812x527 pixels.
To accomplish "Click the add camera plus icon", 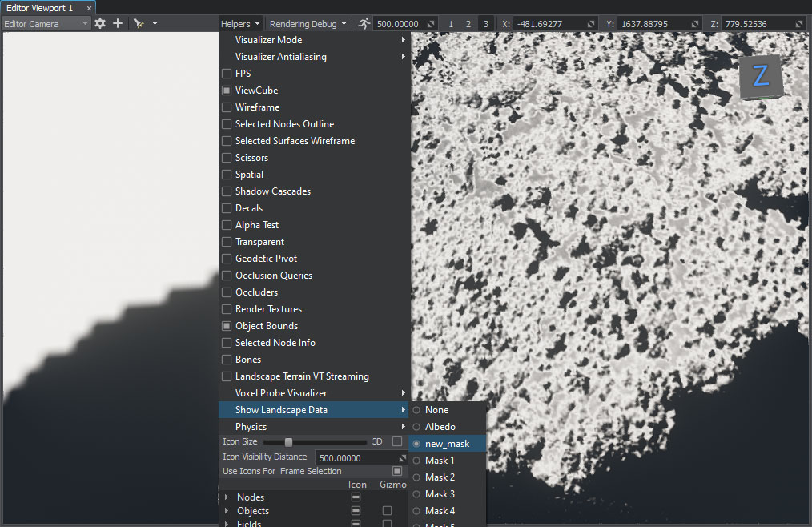I will (x=118, y=24).
